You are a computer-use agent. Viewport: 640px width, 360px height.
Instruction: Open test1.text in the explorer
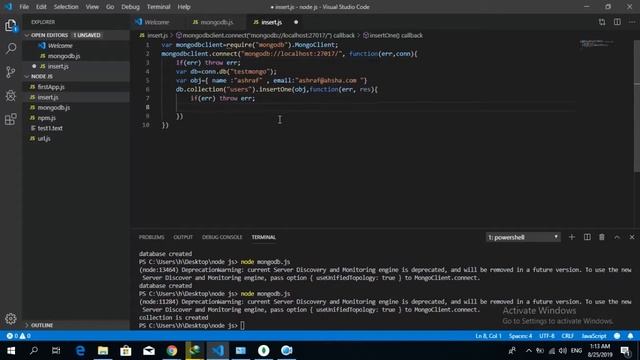(x=76, y=128)
